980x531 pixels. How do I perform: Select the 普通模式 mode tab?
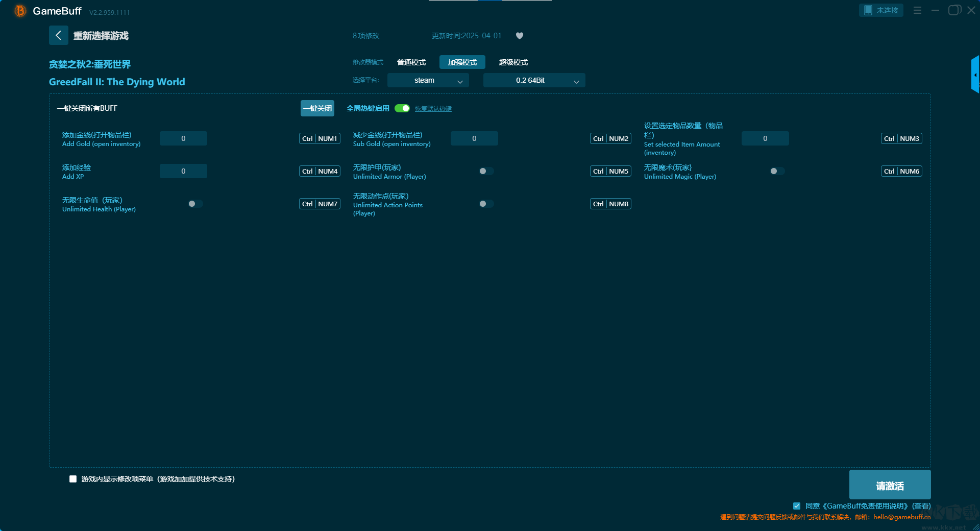tap(411, 62)
